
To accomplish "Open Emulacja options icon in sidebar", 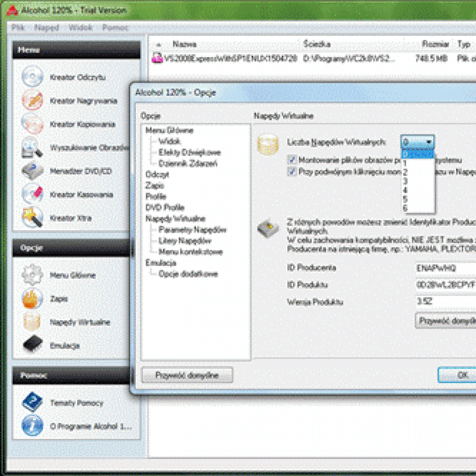I will 33,345.
